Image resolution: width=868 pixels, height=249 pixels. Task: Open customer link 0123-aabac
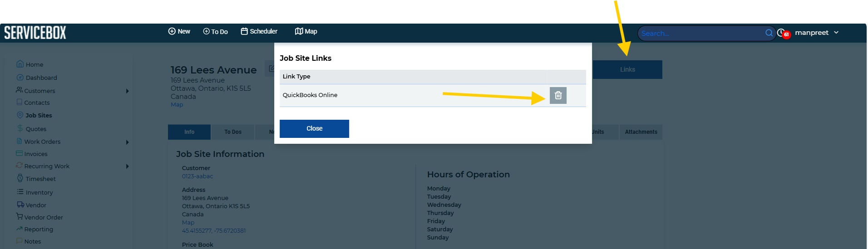(197, 176)
